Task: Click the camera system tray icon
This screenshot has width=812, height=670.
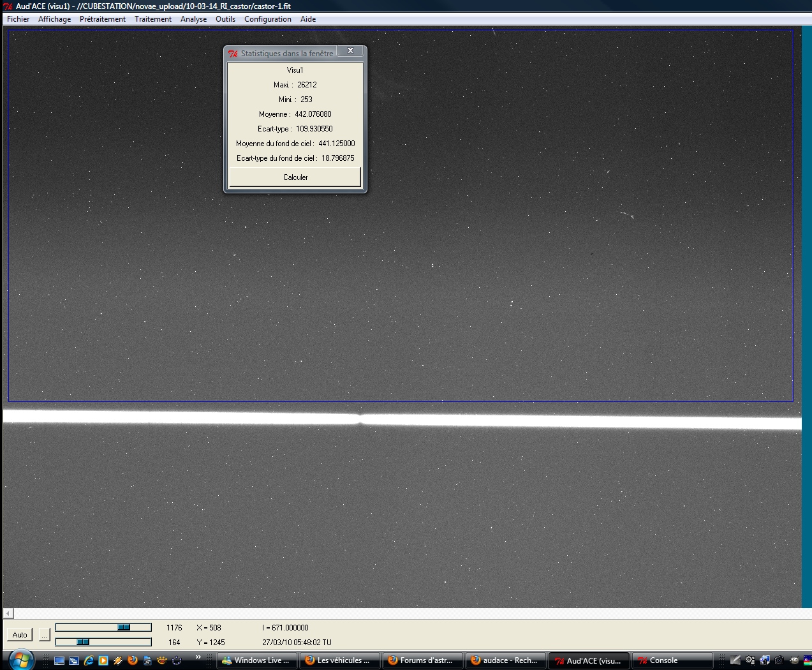Action: coord(779,660)
